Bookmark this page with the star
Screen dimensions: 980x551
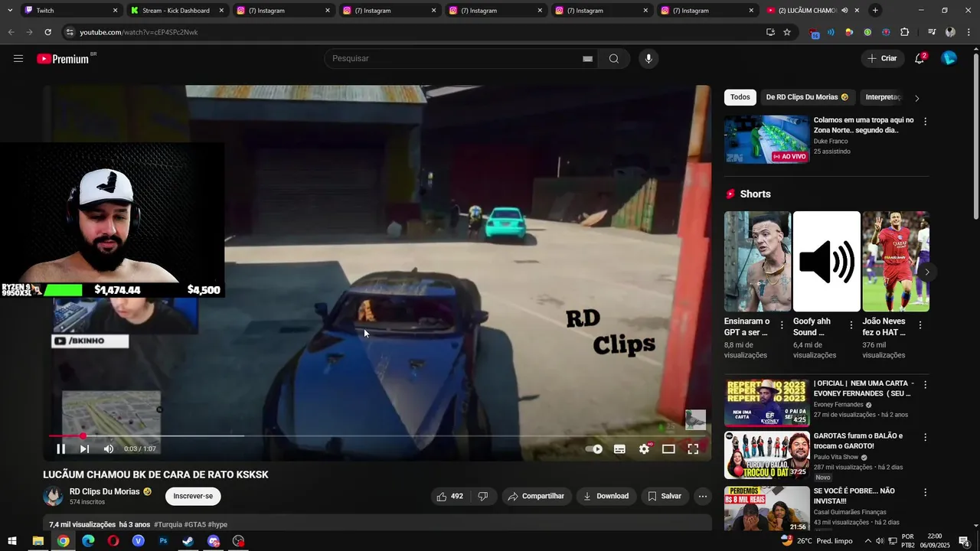tap(787, 32)
